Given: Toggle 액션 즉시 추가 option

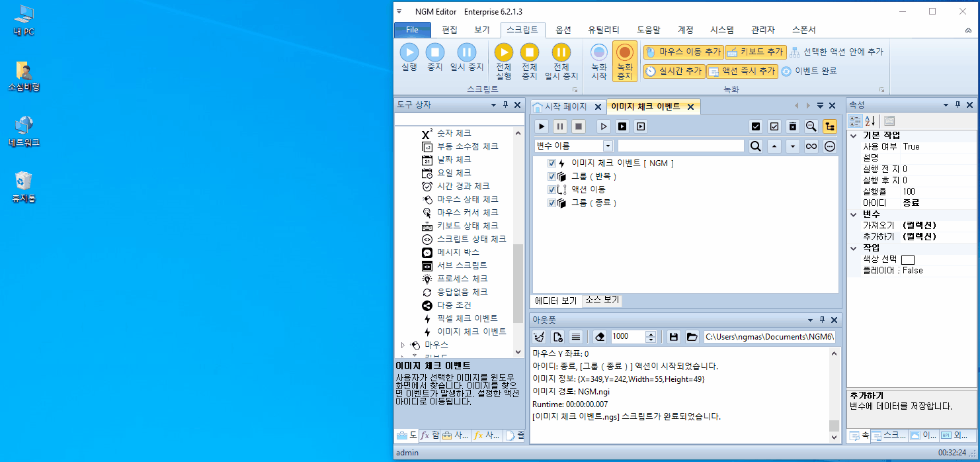Looking at the screenshot, I should click(x=742, y=71).
